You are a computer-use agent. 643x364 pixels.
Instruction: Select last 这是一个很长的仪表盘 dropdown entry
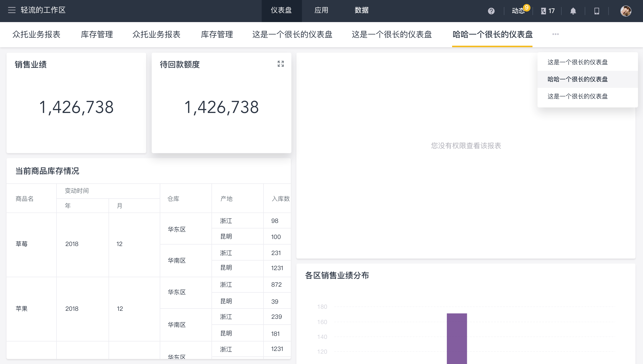[577, 96]
